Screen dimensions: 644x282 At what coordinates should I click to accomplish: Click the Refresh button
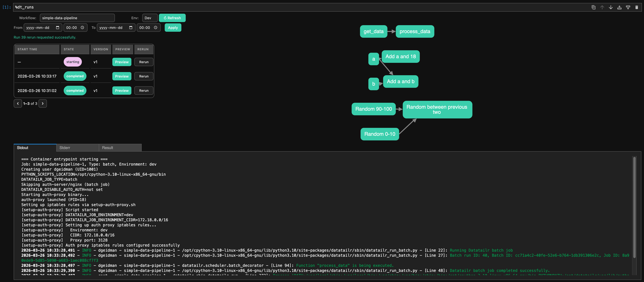[172, 18]
